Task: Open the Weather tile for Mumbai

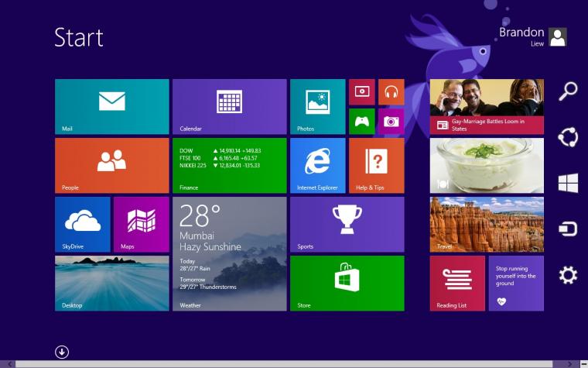Action: point(230,254)
